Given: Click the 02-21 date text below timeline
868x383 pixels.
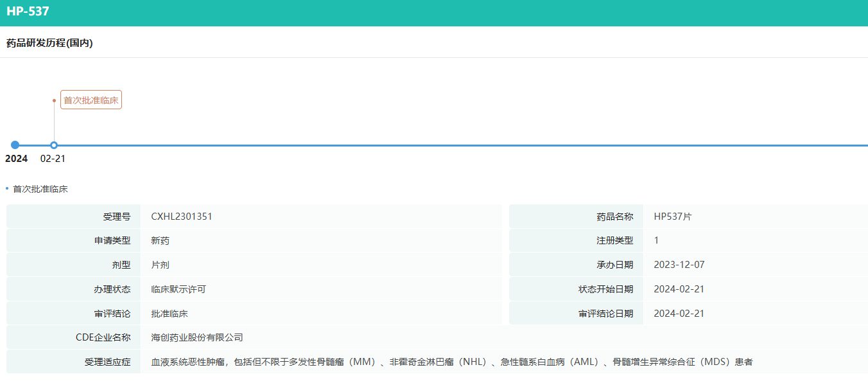Looking at the screenshot, I should tap(53, 159).
